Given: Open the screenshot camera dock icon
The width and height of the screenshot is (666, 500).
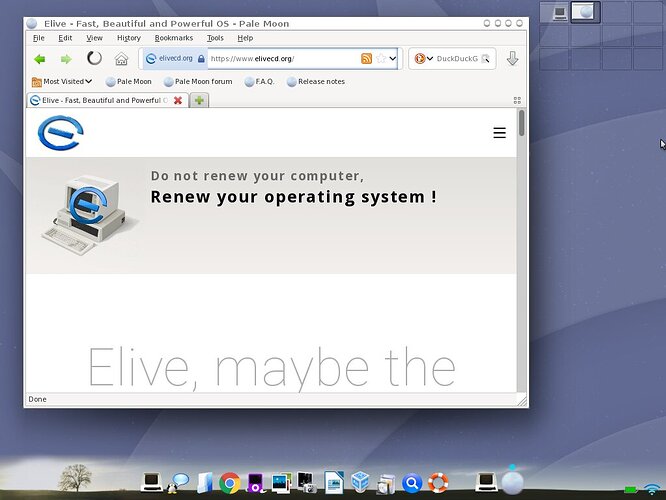Looking at the screenshot, I should (x=307, y=483).
